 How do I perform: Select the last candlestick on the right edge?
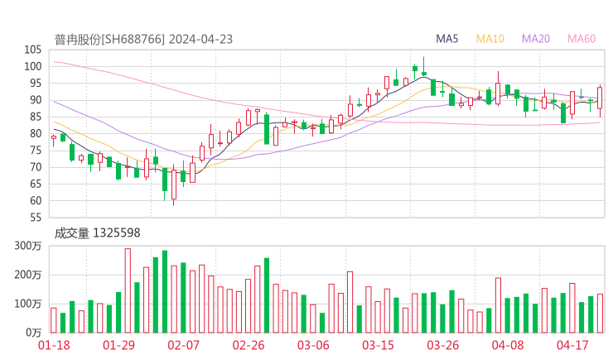tap(600, 100)
